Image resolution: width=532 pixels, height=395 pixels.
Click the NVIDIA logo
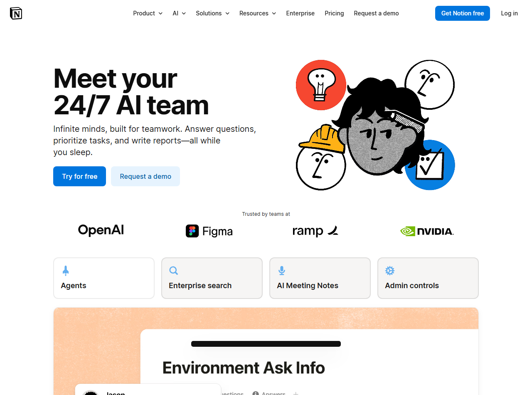[x=427, y=231]
